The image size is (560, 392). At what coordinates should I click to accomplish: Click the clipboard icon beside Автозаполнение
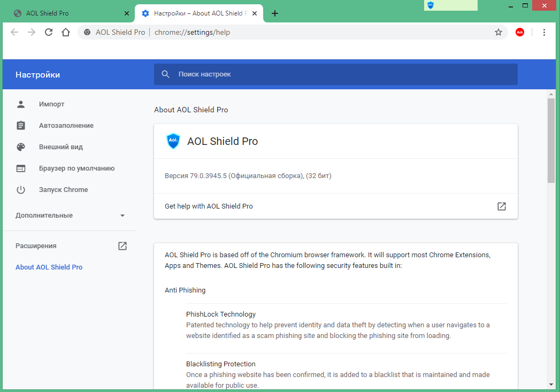point(21,126)
